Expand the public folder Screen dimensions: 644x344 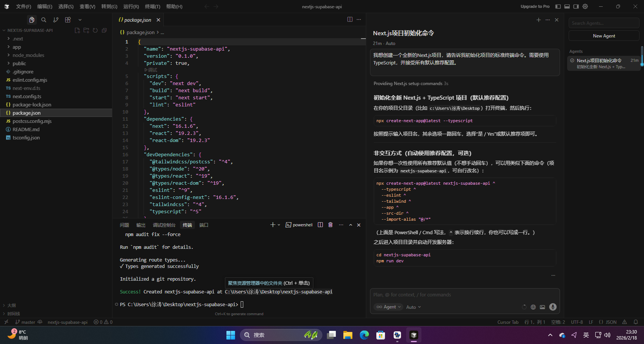(19, 63)
